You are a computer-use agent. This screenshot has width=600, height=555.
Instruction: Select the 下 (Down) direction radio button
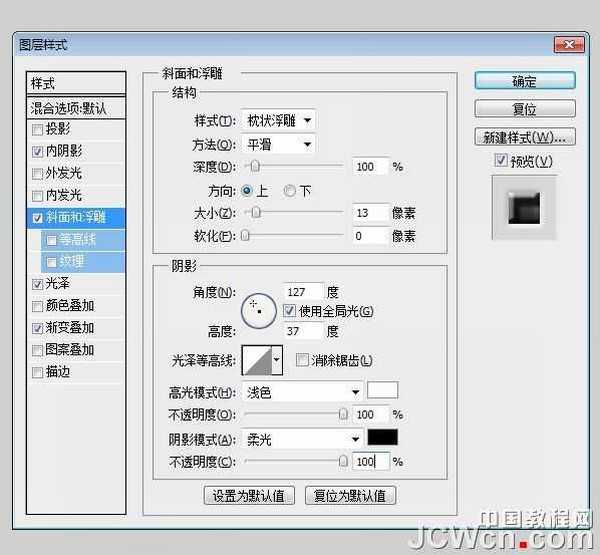click(x=291, y=190)
